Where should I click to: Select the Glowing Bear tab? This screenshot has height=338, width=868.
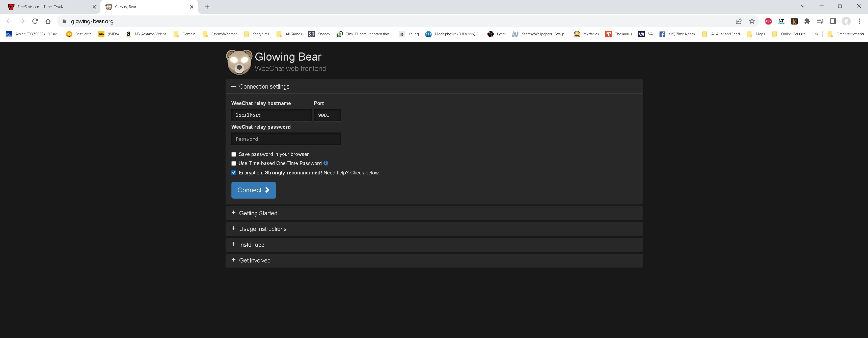(150, 7)
